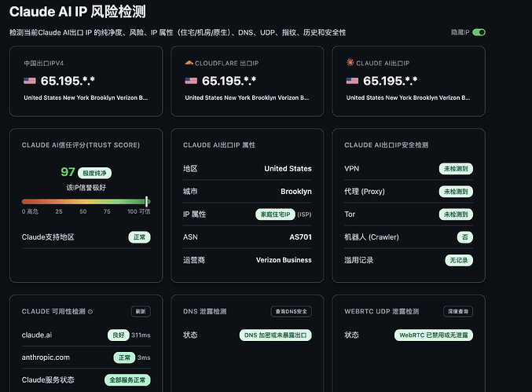Click the Cloudflare cloud logo icon
Image resolution: width=532 pixels, height=392 pixels.
tap(189, 63)
